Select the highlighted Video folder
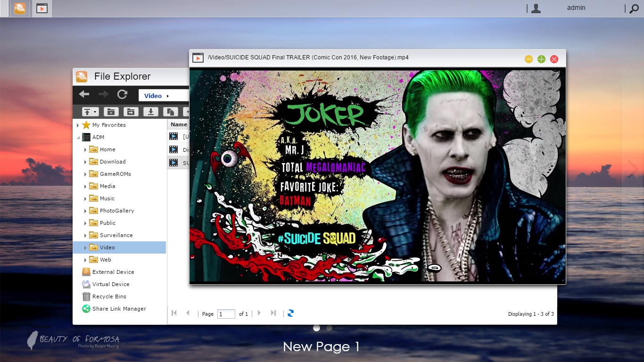 (119, 247)
